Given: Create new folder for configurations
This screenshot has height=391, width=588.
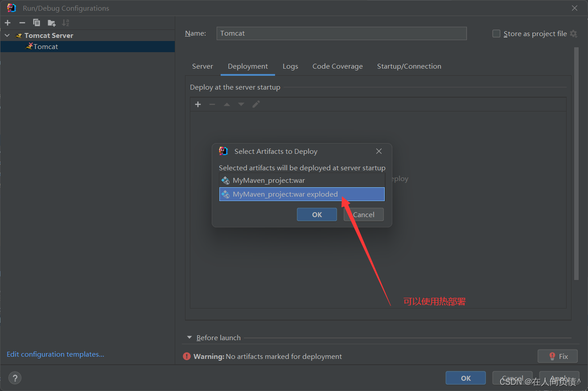Looking at the screenshot, I should [x=52, y=23].
